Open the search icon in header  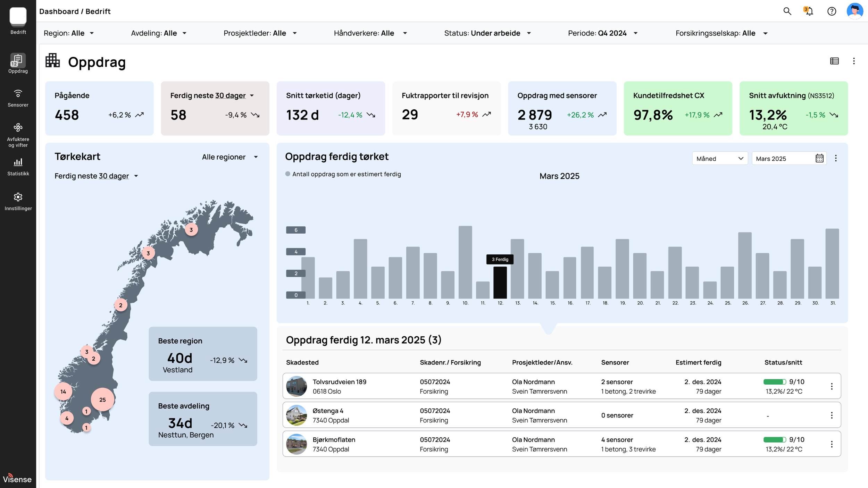787,11
